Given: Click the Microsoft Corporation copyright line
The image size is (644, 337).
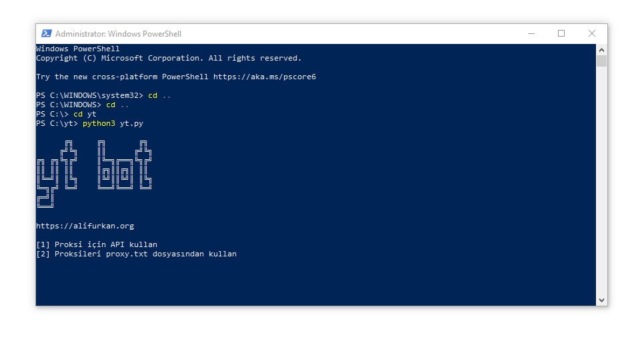Looking at the screenshot, I should 168,58.
